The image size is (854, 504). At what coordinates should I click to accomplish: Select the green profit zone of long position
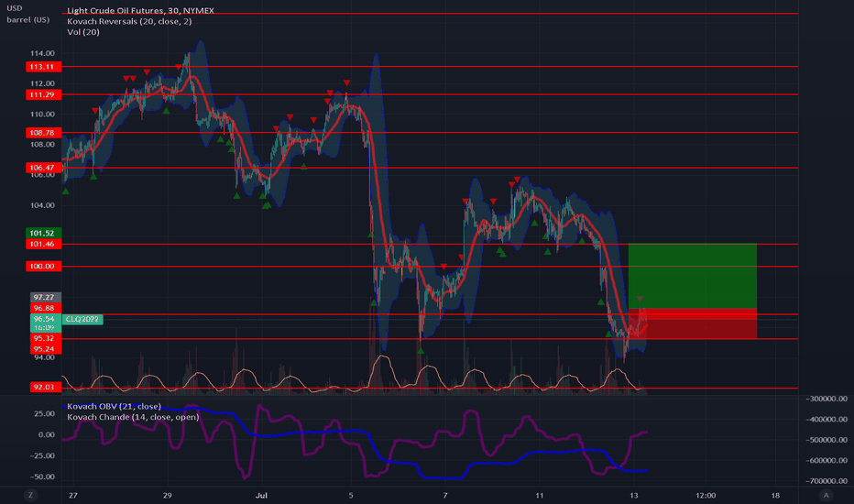(692, 276)
